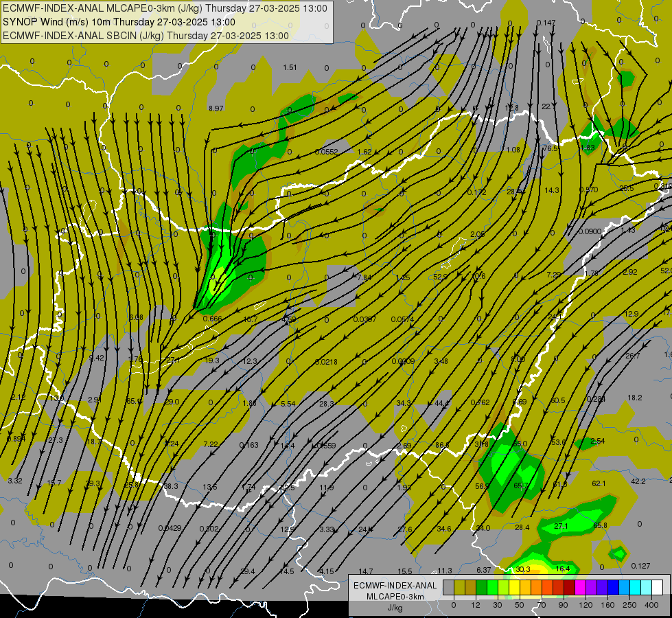
Task: Click the map value 2.05
Action: point(478,234)
